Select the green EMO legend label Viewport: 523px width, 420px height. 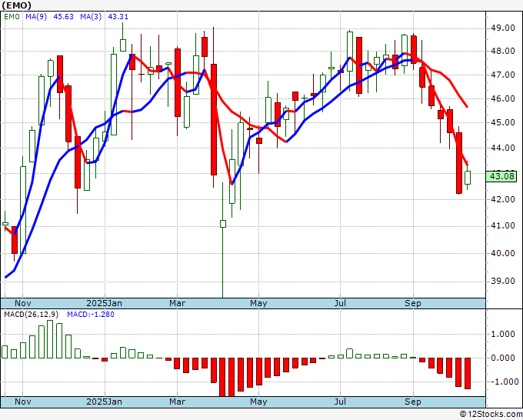coord(12,16)
